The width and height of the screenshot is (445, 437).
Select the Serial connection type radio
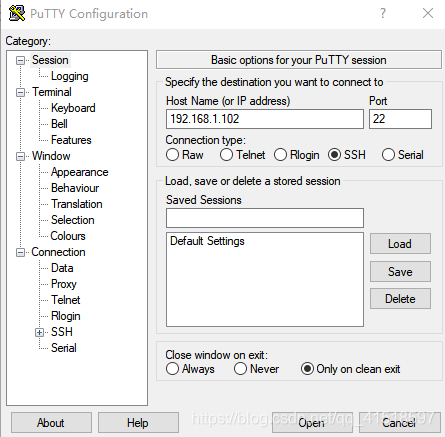point(388,155)
